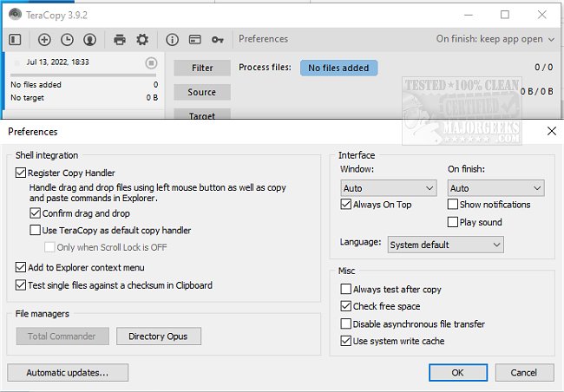Uncheck Always On Top
The image size is (564, 392).
[x=346, y=205]
